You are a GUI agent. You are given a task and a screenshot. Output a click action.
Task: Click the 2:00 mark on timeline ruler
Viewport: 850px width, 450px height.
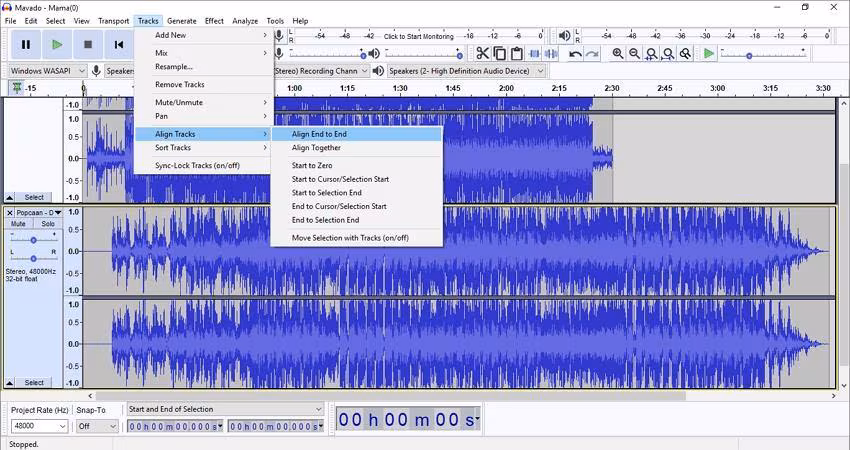506,88
